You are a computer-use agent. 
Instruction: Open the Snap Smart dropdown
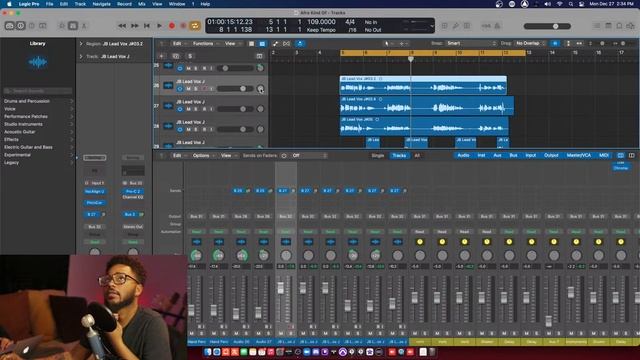(x=471, y=43)
